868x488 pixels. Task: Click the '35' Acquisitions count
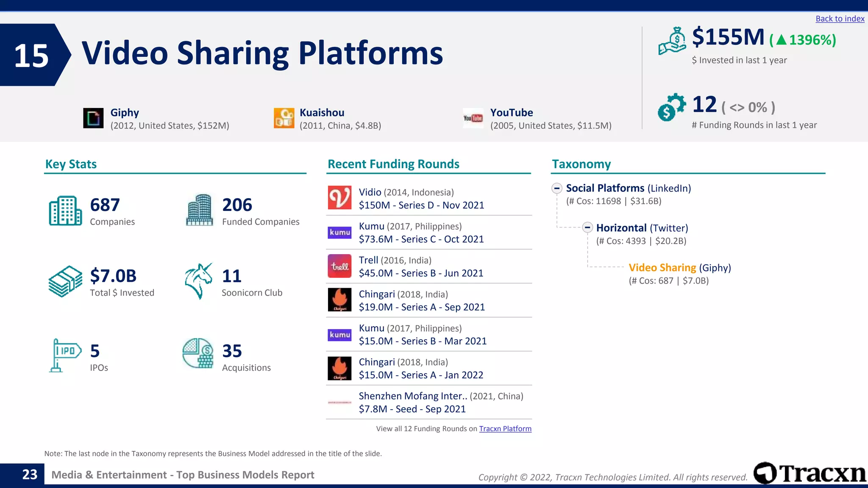232,351
